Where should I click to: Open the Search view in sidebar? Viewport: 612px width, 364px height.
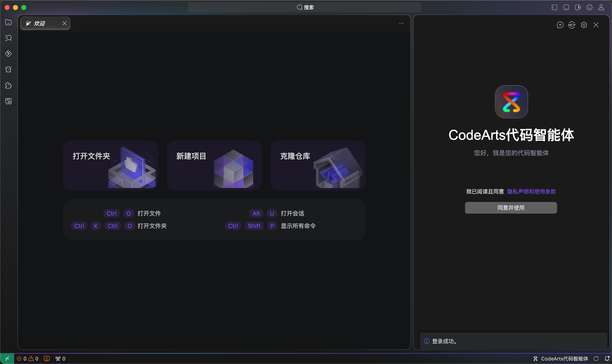coord(8,38)
